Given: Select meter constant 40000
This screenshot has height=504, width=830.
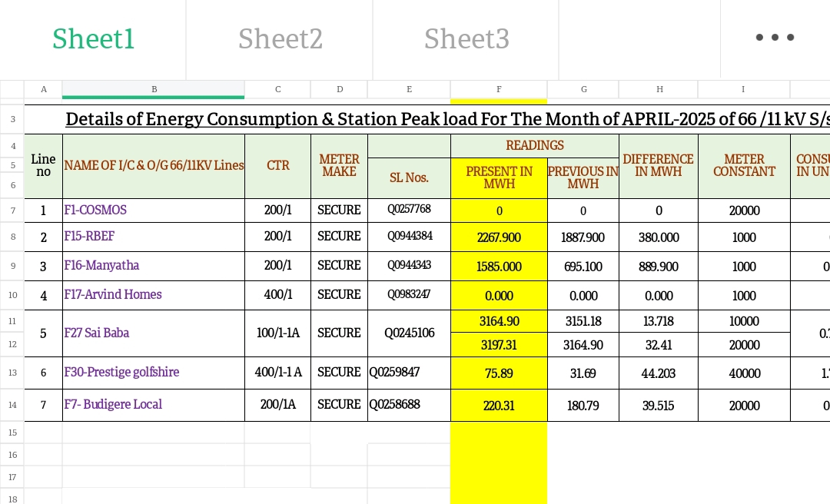Looking at the screenshot, I should 744,373.
